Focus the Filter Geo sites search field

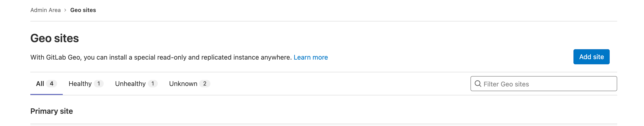click(x=548, y=84)
